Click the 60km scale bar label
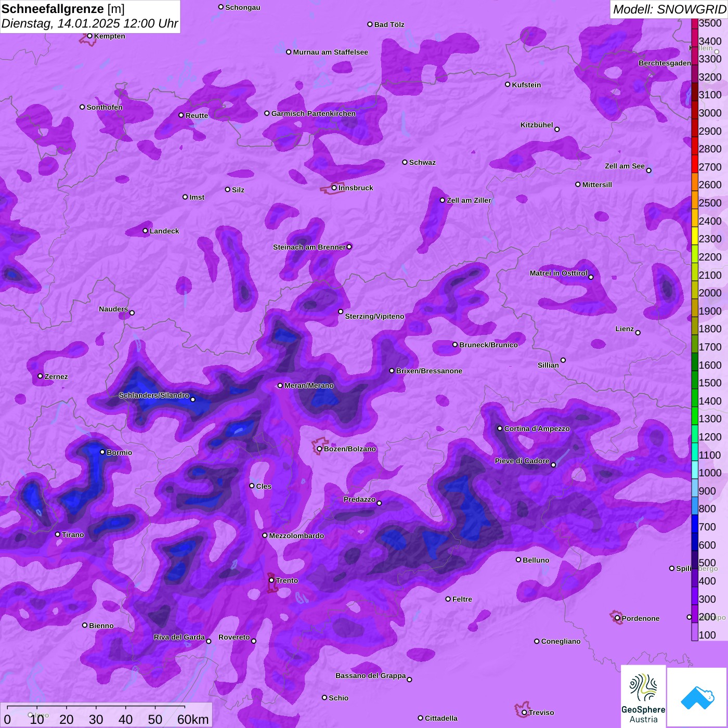This screenshot has width=728, height=728. coord(193,719)
